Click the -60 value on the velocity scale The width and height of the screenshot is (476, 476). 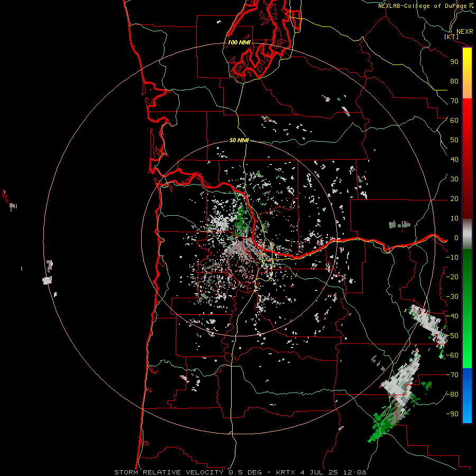tap(452, 355)
